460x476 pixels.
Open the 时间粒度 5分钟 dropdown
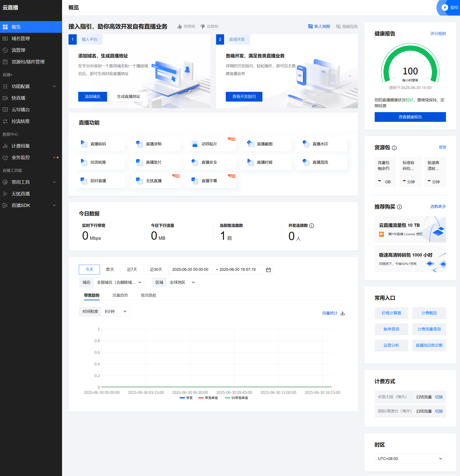[x=115, y=312]
